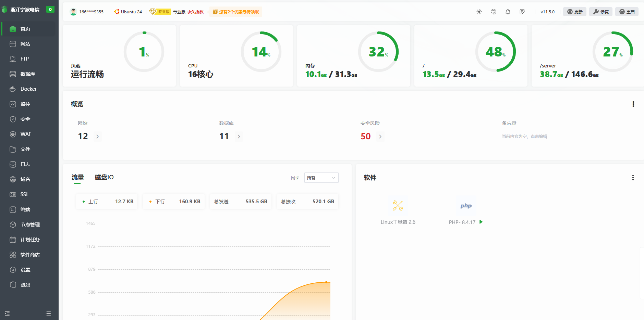Screen dimensions: 644x320
Task: Click the 重启 restart button
Action: (627, 12)
